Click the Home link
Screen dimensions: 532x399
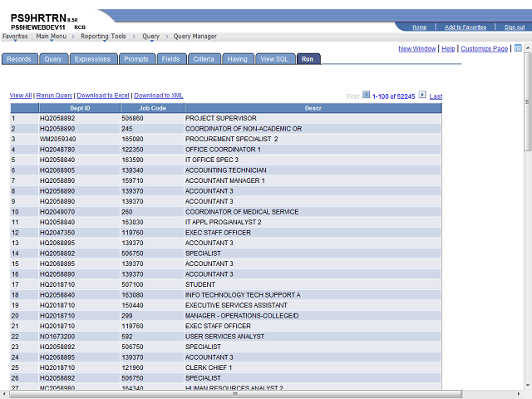(419, 27)
